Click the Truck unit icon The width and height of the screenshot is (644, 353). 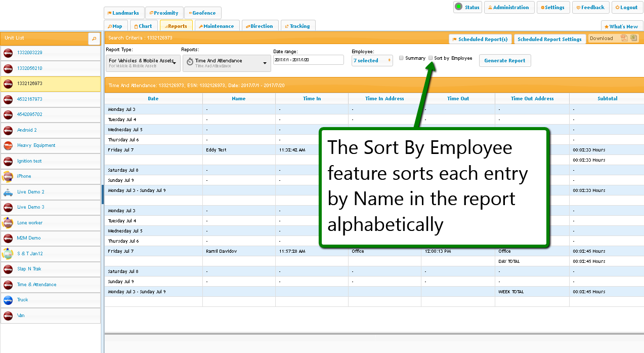click(8, 300)
